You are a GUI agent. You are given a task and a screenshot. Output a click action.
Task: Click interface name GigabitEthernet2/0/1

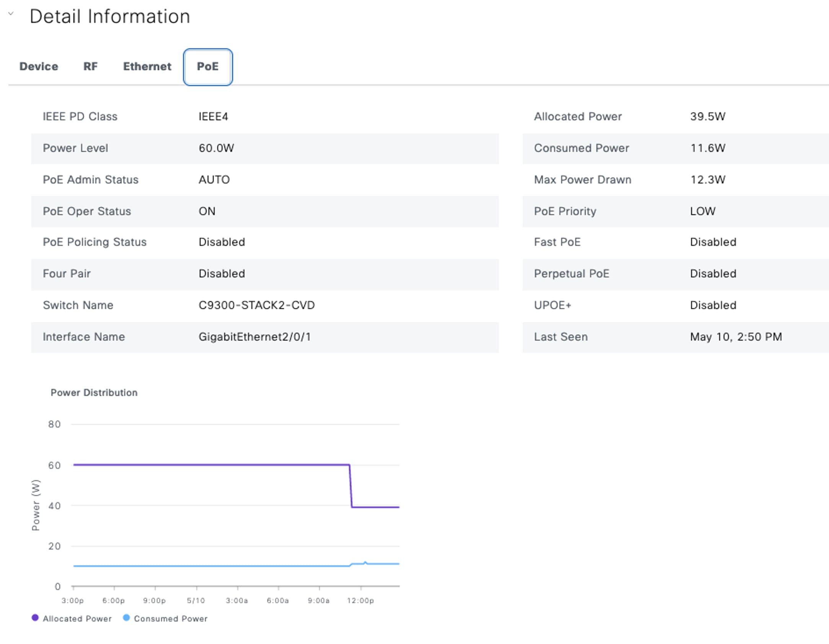click(x=255, y=337)
